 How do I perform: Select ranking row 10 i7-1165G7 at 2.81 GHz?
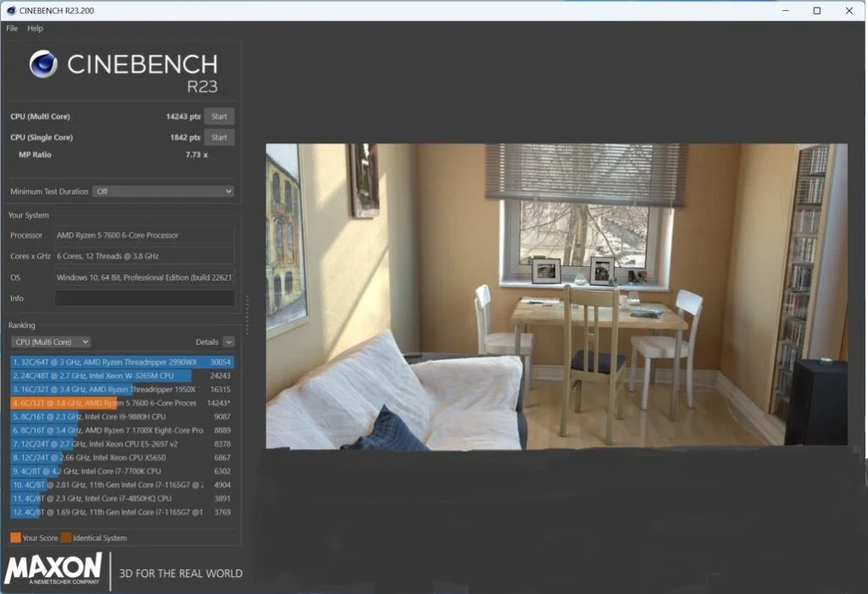(122, 485)
